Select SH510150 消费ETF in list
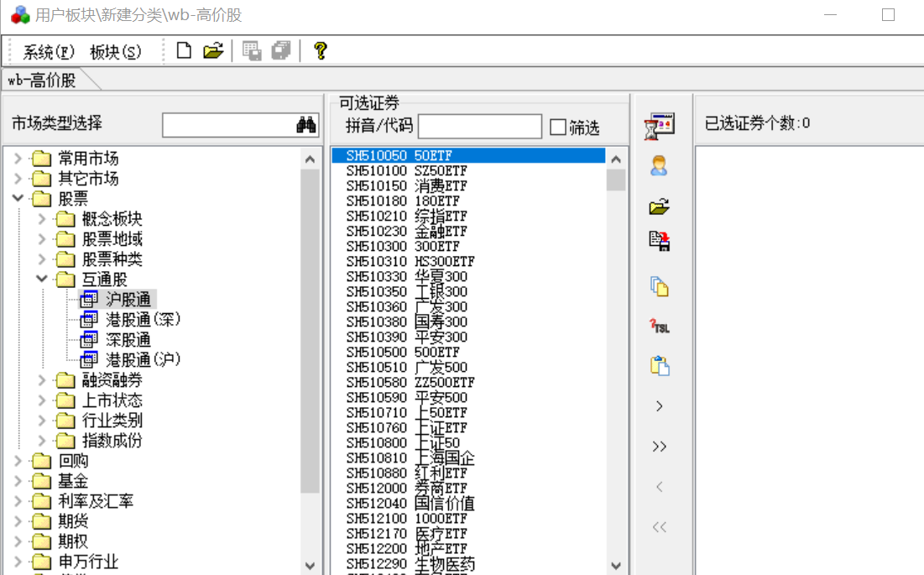 click(468, 186)
